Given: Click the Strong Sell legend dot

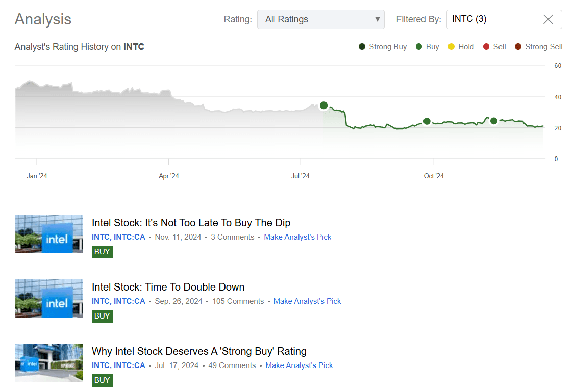Looking at the screenshot, I should 515,46.
